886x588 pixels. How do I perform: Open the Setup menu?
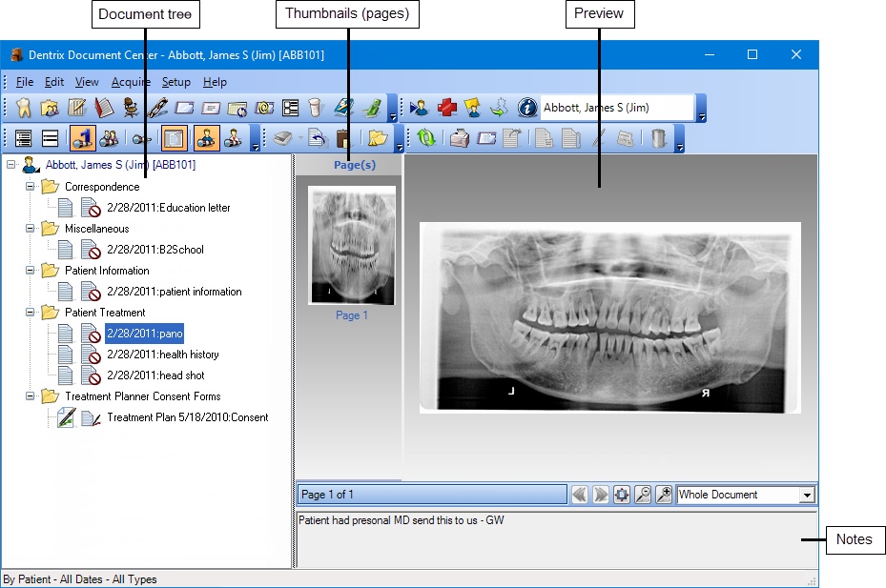pos(175,82)
